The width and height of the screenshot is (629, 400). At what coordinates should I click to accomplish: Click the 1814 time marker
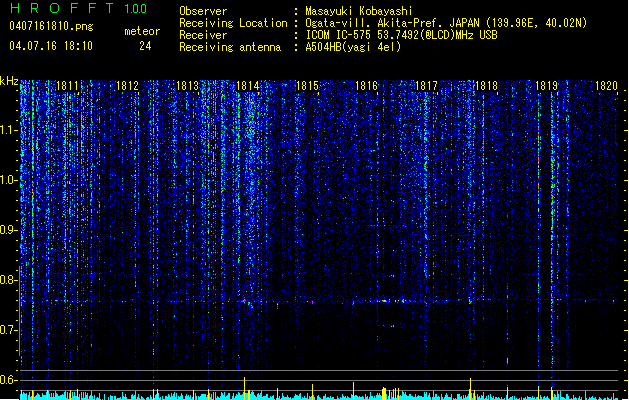[248, 86]
